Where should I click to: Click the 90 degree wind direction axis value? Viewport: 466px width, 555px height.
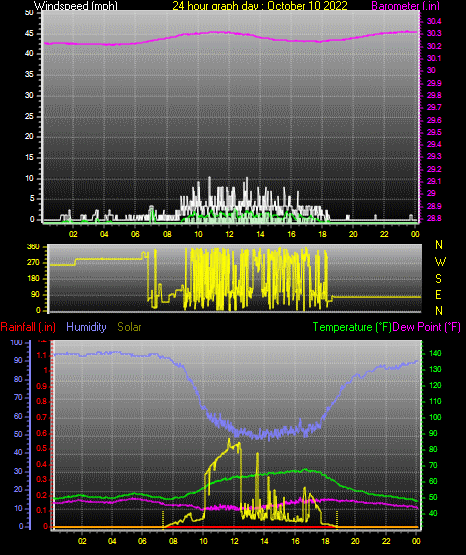pos(35,294)
